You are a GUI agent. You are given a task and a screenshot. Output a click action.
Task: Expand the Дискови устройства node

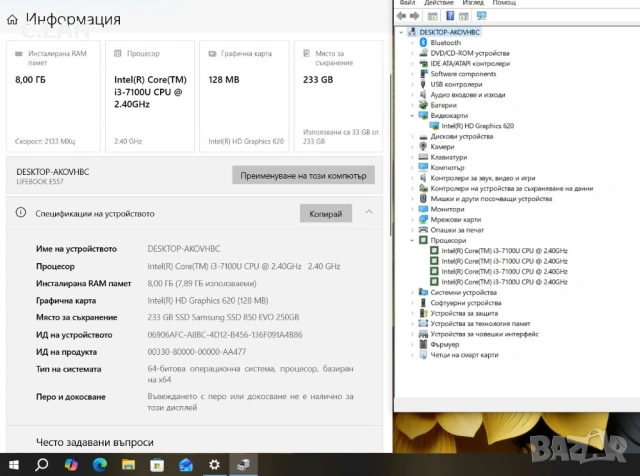[412, 136]
